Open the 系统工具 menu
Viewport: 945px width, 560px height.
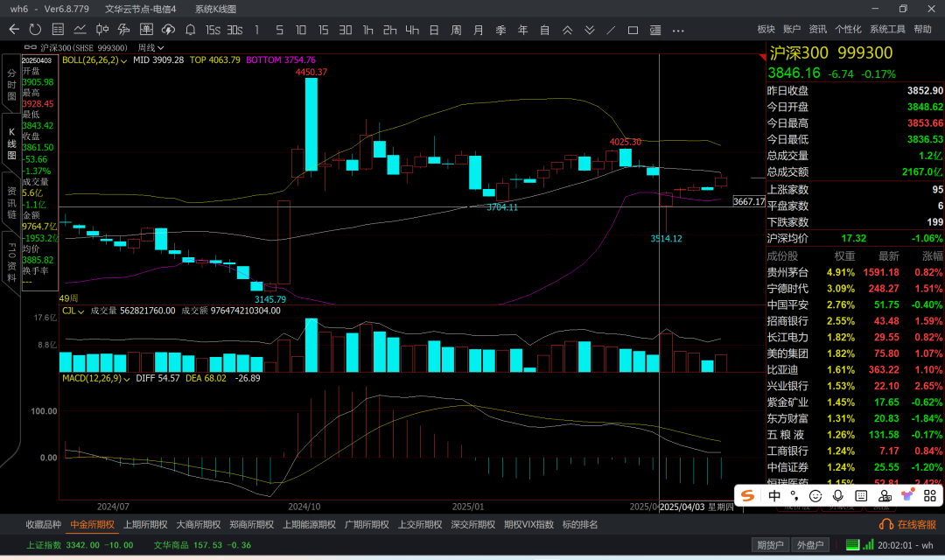click(887, 30)
